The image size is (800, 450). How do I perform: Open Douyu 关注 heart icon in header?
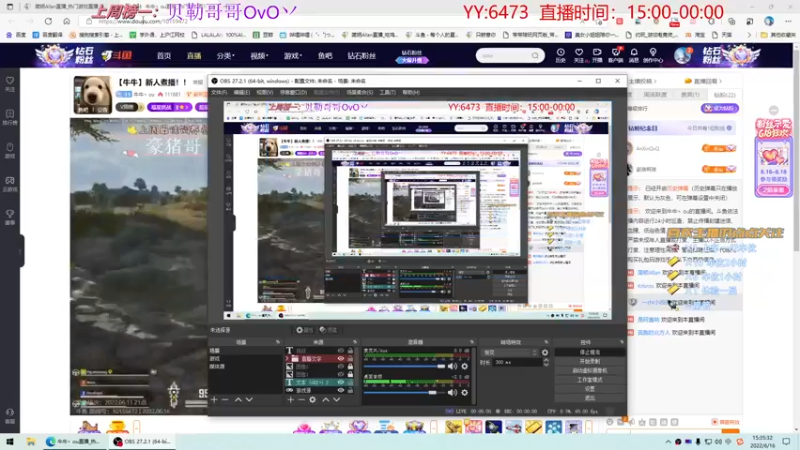pos(579,55)
